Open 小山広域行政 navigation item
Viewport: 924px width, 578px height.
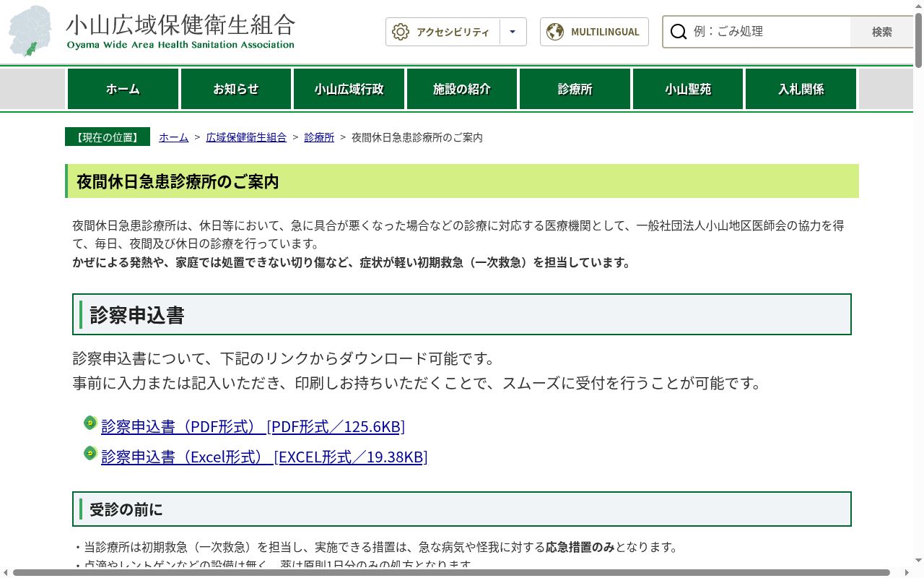pos(349,89)
